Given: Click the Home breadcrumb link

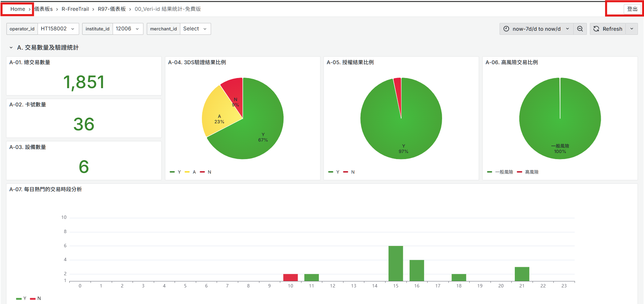Looking at the screenshot, I should [x=18, y=9].
